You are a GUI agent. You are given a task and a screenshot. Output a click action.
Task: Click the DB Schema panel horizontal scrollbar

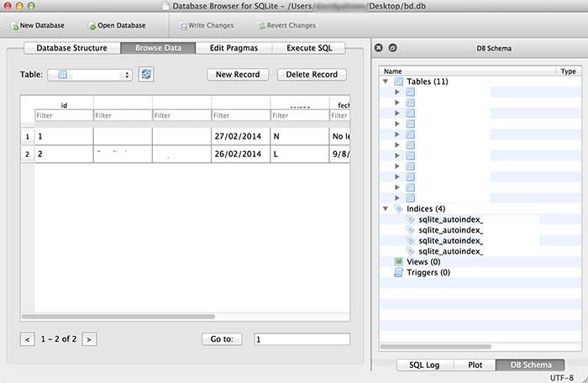(436, 347)
